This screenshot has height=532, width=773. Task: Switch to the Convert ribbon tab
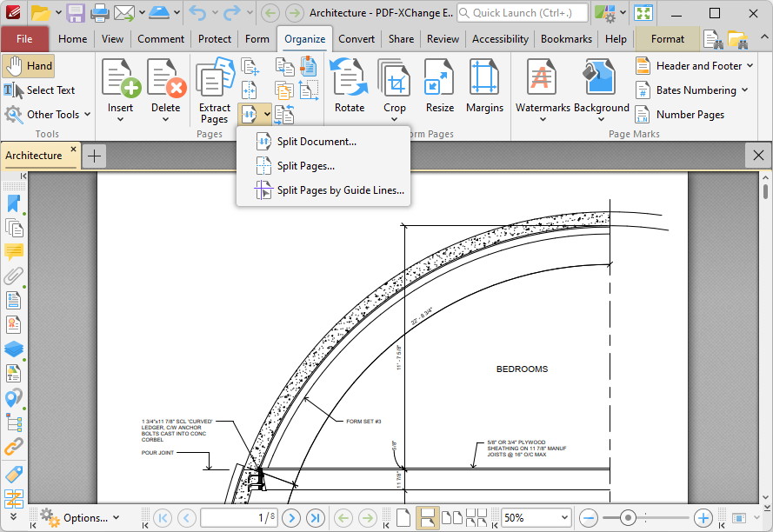pyautogui.click(x=357, y=39)
